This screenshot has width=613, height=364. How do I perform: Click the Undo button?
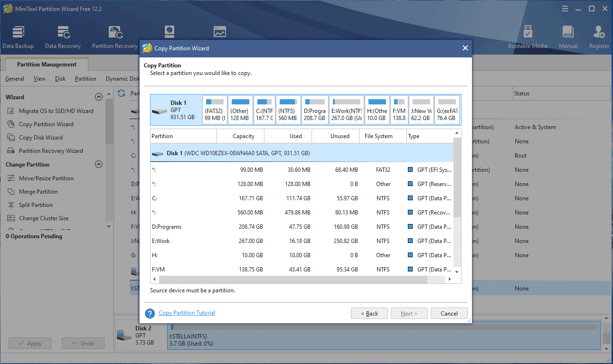[83, 343]
